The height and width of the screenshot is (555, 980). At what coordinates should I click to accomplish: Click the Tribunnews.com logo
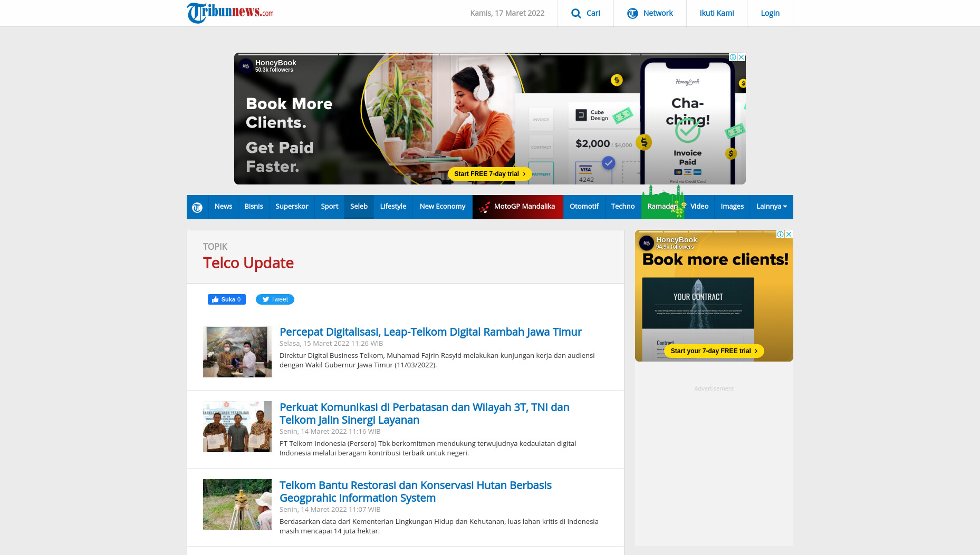click(x=230, y=13)
